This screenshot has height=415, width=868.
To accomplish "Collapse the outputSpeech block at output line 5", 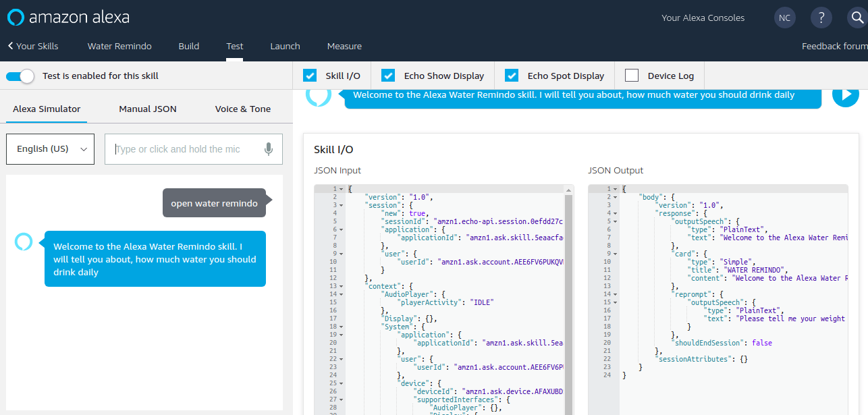I will pos(616,221).
